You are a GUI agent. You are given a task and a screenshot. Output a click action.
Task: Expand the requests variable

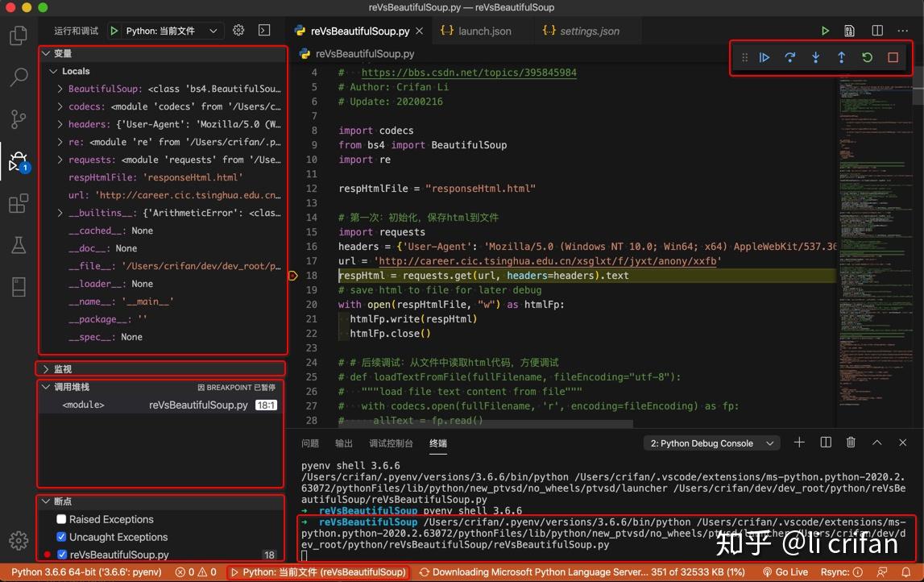click(60, 160)
